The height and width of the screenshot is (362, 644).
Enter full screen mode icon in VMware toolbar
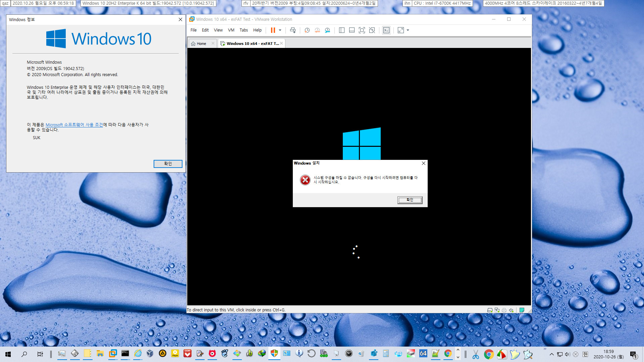[x=362, y=30]
